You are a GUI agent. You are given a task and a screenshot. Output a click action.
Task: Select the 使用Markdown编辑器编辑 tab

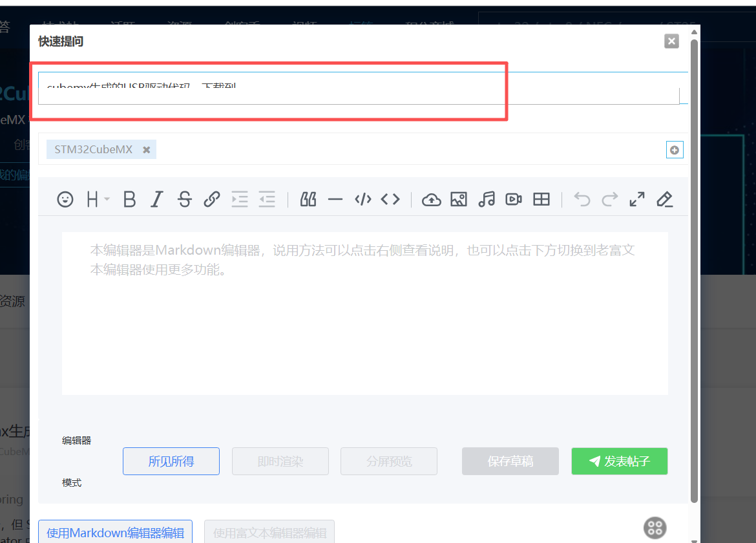tap(115, 532)
